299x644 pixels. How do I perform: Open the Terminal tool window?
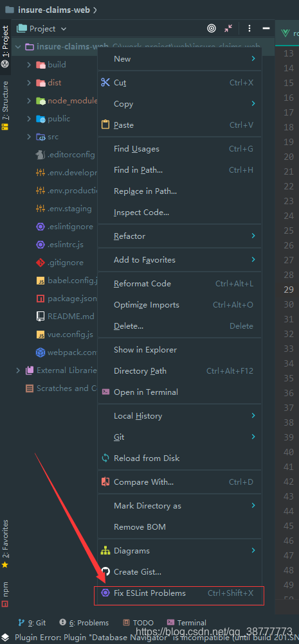point(186,623)
